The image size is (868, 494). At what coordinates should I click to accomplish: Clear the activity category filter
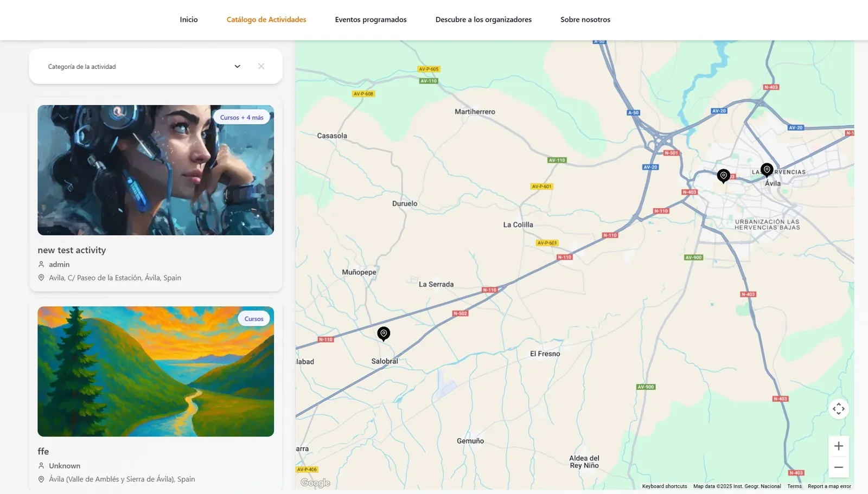[261, 66]
